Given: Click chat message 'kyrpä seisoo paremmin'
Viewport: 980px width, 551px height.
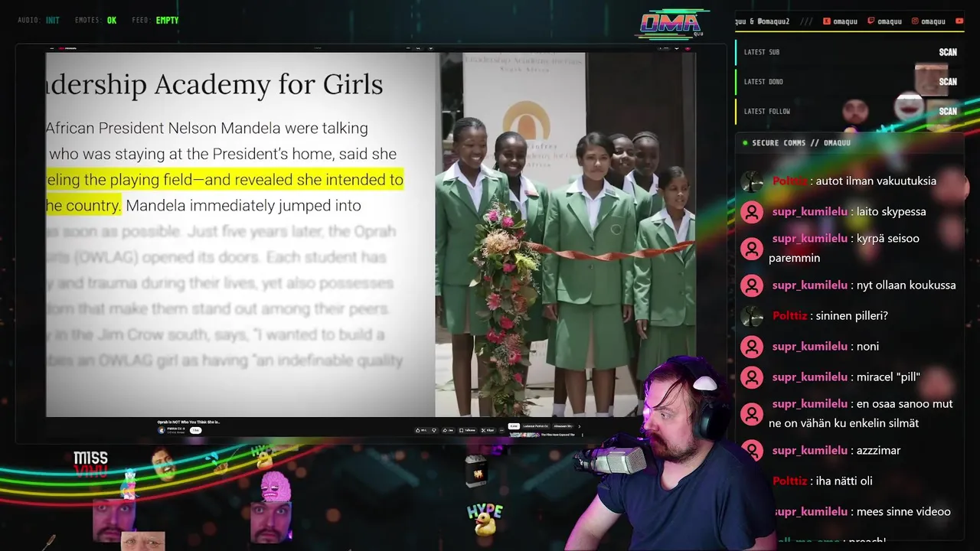Looking at the screenshot, I should 844,248.
